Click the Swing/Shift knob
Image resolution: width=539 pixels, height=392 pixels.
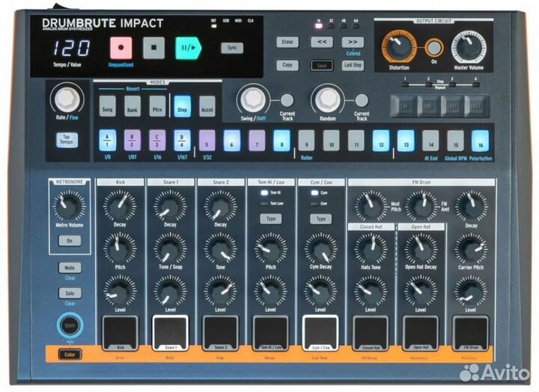[253, 99]
